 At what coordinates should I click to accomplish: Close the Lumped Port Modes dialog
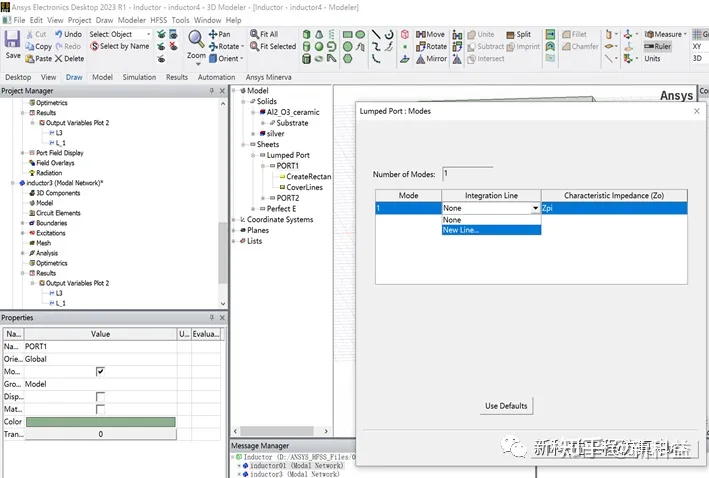click(x=696, y=111)
